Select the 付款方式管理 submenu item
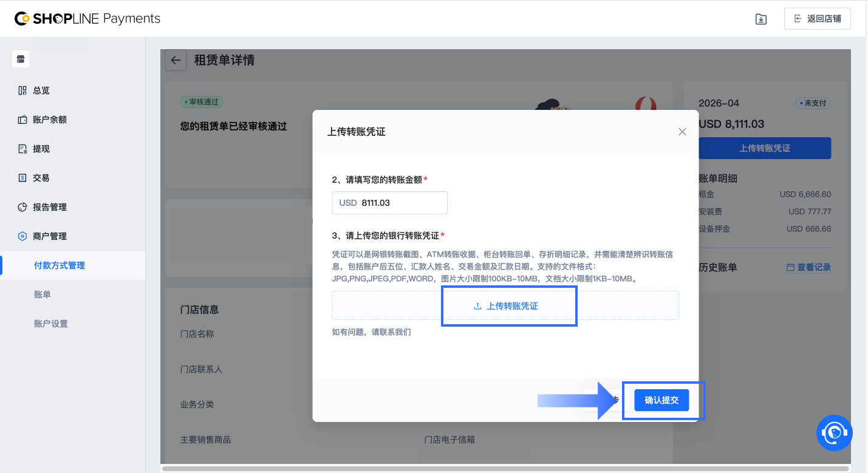This screenshot has height=473, width=868. tap(60, 265)
